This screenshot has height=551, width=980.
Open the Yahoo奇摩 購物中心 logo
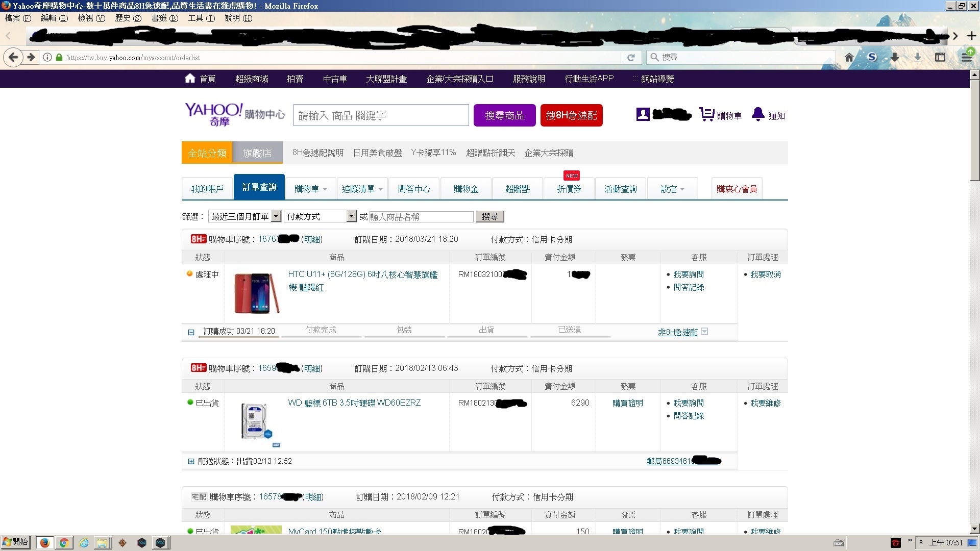[235, 115]
